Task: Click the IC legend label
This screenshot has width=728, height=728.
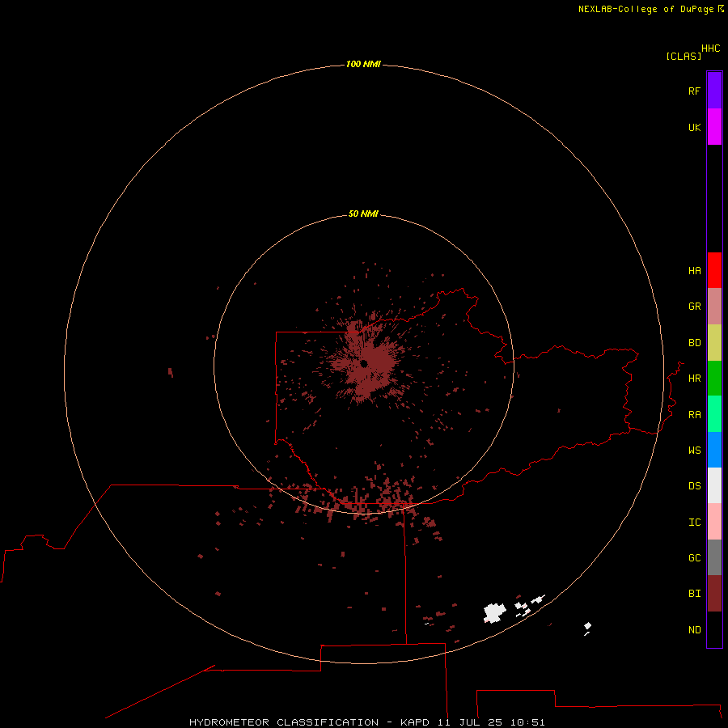Action: point(694,522)
